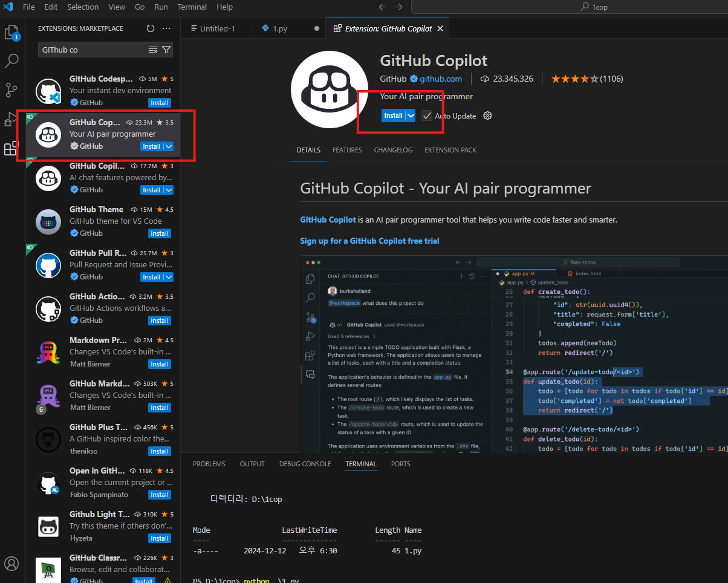
Task: Click GitHub Actions extension icon
Action: [48, 309]
